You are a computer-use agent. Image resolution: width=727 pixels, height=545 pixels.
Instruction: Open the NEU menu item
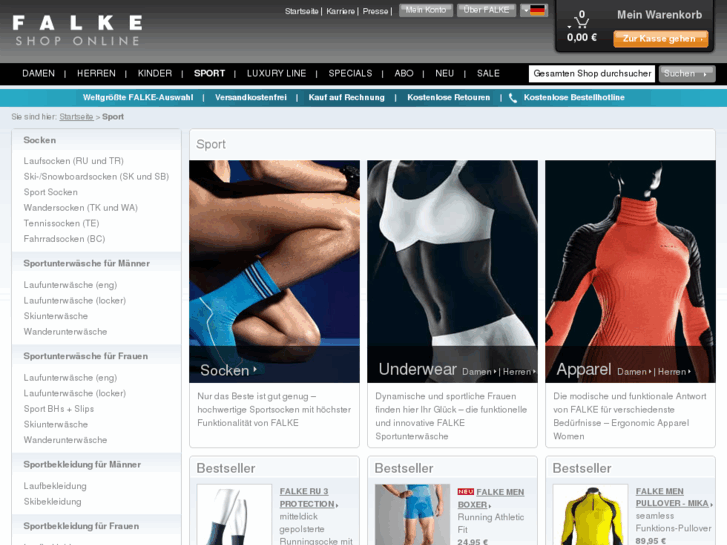click(x=444, y=74)
